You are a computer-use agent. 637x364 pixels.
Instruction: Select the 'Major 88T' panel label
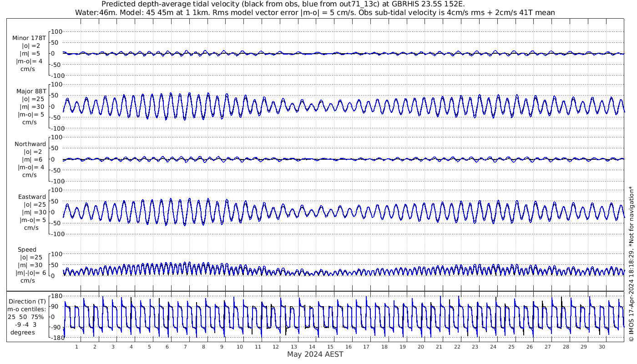(x=30, y=91)
